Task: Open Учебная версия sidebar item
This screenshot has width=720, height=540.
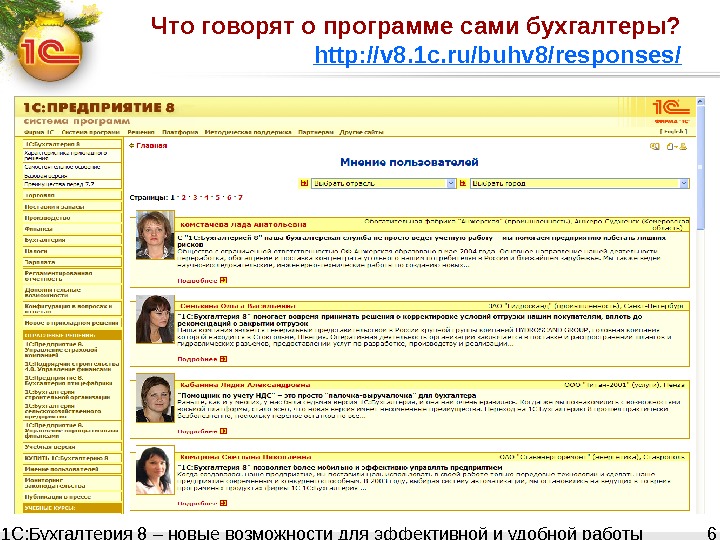Action: pyautogui.click(x=73, y=447)
